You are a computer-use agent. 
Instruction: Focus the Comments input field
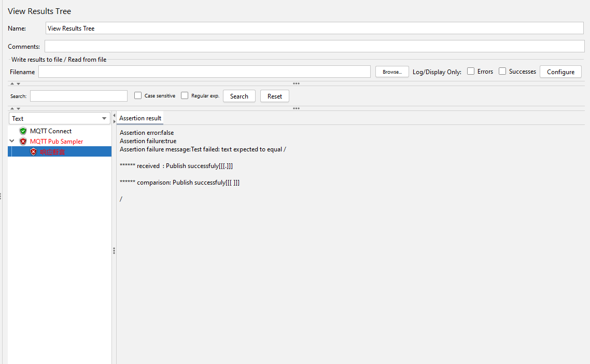tap(315, 46)
